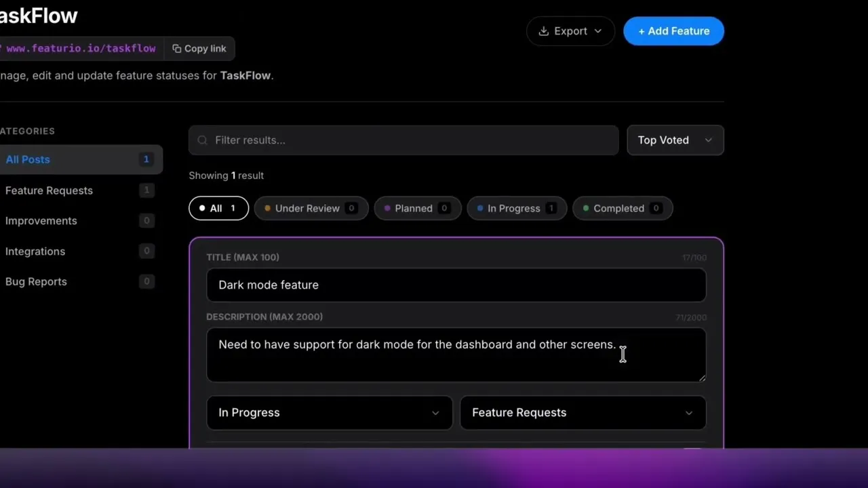
Task: Click the search magnifier icon in filter box
Action: point(202,140)
